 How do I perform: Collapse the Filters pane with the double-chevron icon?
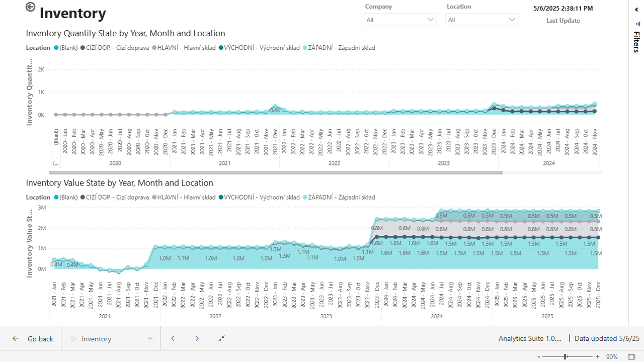(x=636, y=9)
